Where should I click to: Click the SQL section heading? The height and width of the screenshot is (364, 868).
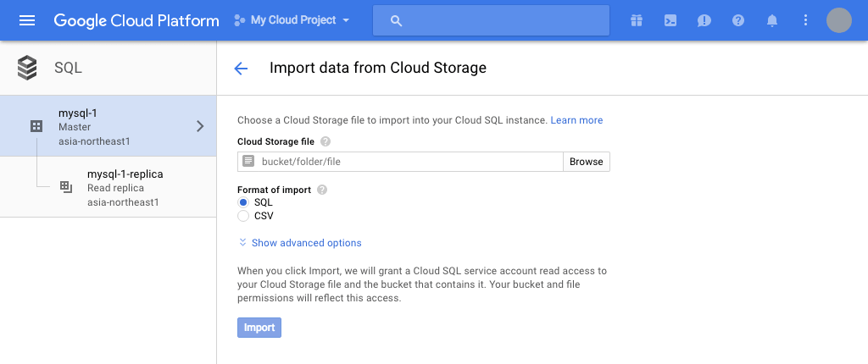(68, 68)
